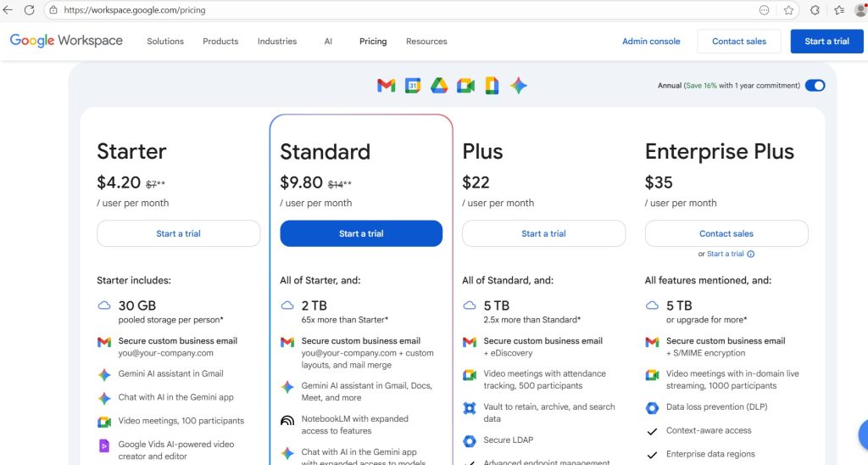
Task: Click 'Enterprise data regions' text
Action: (710, 454)
